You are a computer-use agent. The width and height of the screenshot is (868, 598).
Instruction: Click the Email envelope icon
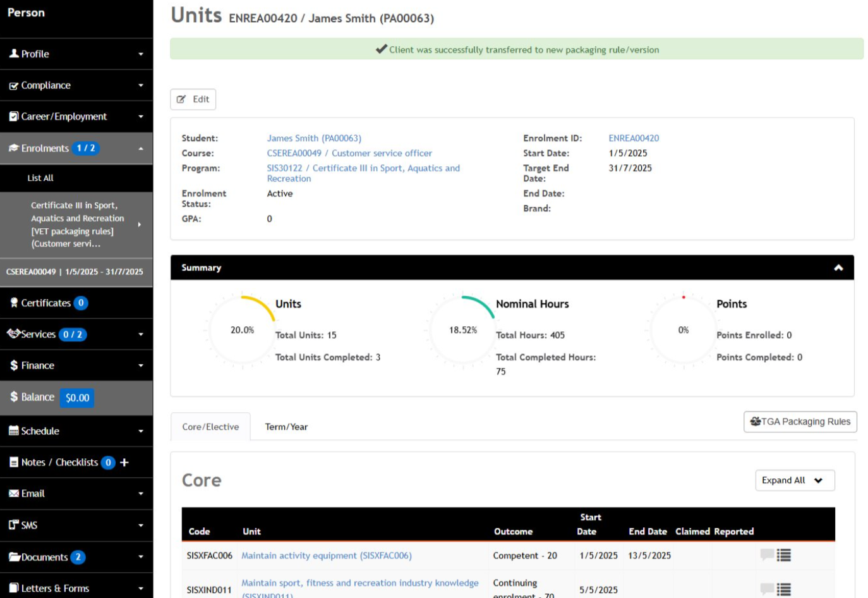pyautogui.click(x=14, y=494)
